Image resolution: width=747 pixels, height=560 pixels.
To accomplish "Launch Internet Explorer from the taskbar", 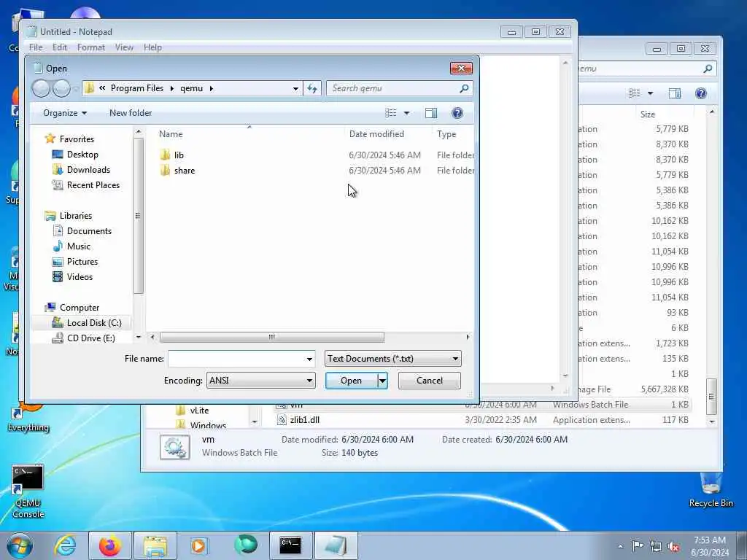I will click(65, 545).
